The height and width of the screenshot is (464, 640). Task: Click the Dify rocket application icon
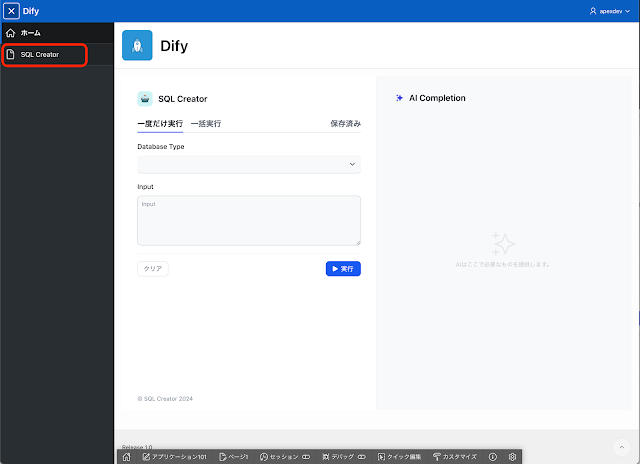tap(137, 45)
